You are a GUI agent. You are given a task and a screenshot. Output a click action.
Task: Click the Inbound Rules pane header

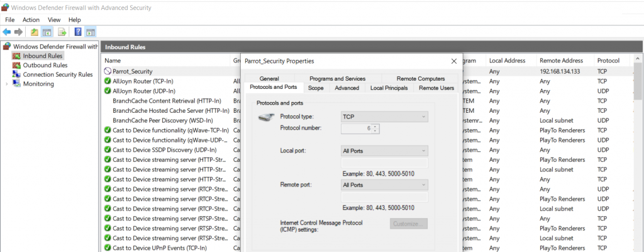pyautogui.click(x=372, y=47)
